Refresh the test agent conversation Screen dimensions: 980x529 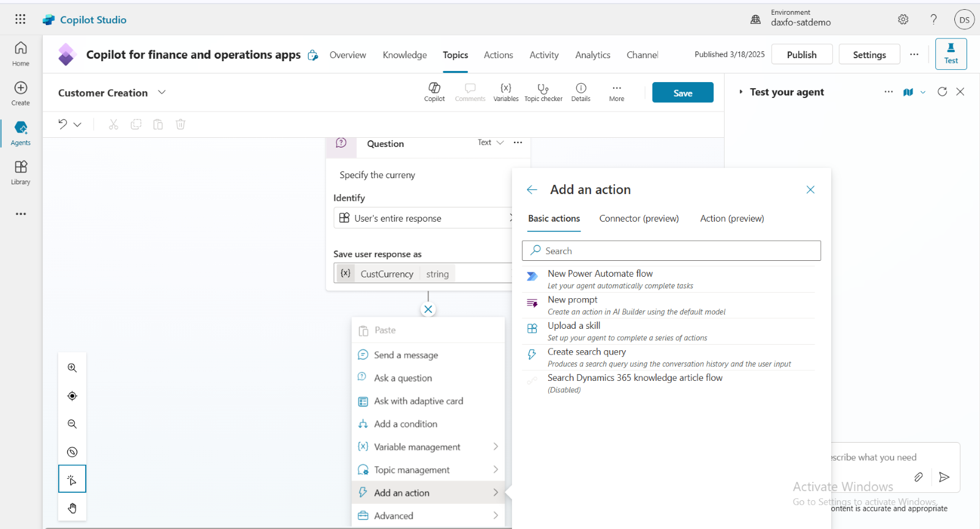(x=942, y=92)
